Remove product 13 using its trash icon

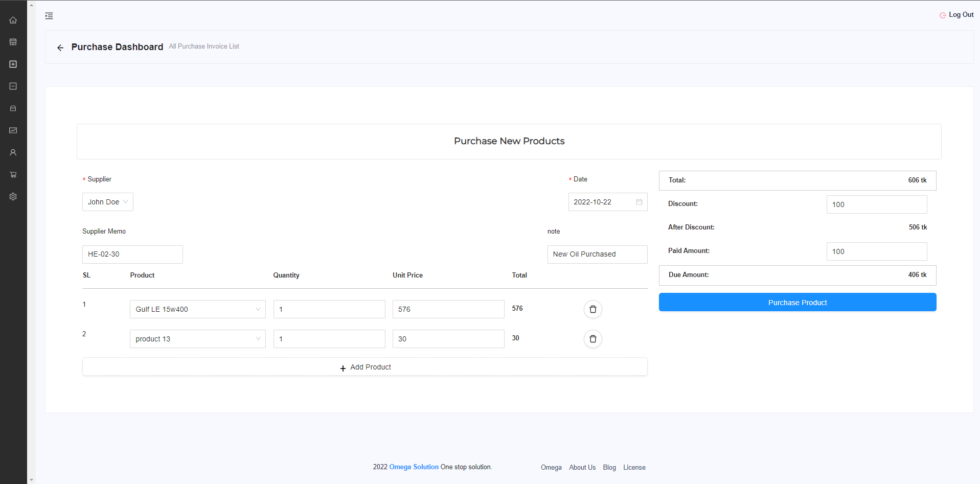[592, 339]
